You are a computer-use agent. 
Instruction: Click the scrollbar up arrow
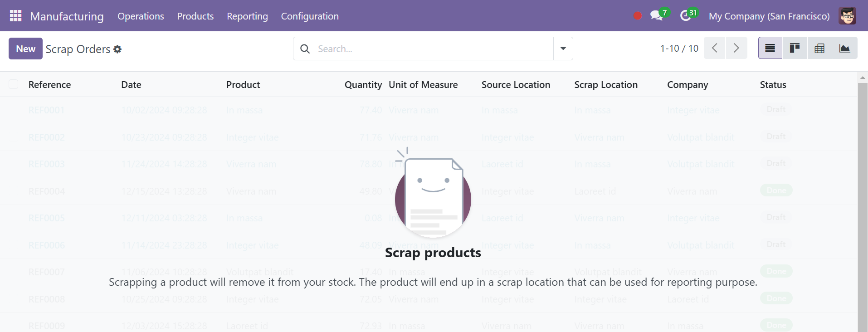pos(863,78)
